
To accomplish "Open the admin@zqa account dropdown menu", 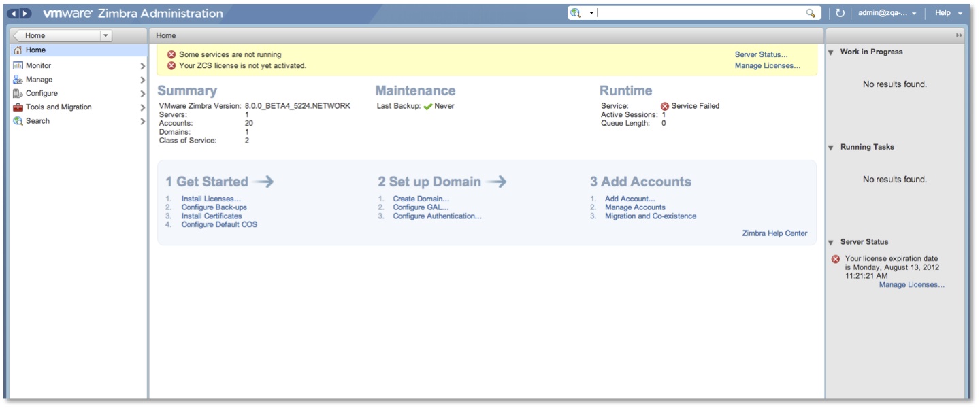I will point(887,13).
